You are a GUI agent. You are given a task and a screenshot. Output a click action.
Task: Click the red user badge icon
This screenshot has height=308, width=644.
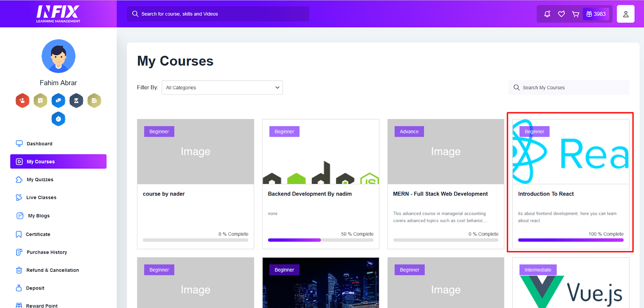click(x=23, y=101)
